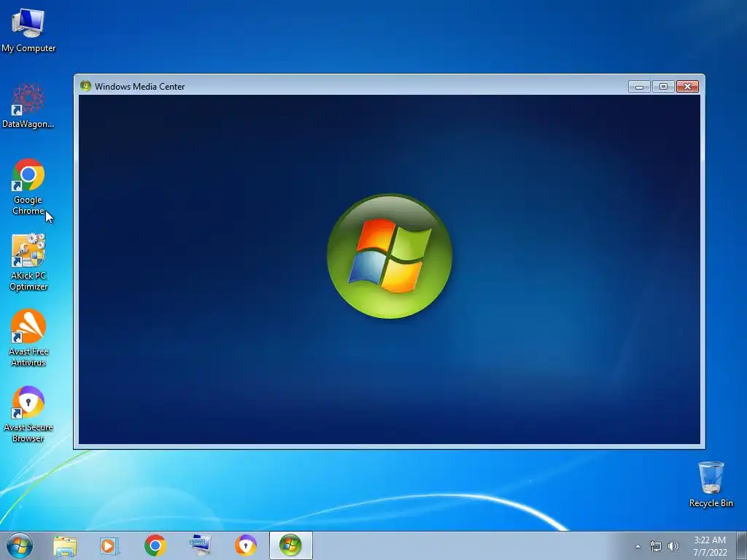Select Google Chrome desktop shortcut
The image size is (747, 560).
point(28,187)
